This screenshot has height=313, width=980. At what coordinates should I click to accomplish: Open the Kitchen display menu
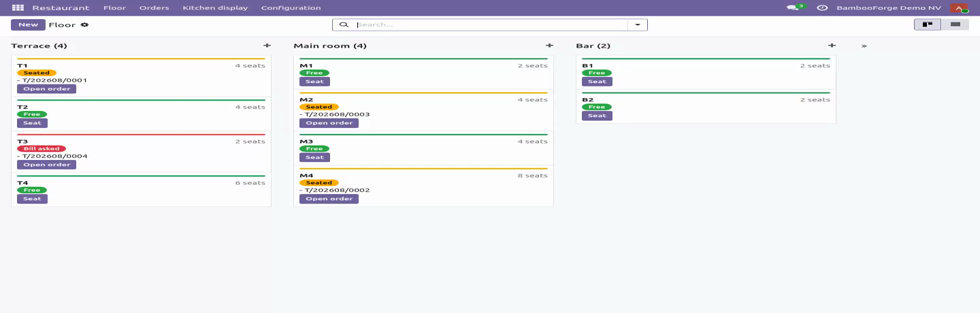(215, 7)
